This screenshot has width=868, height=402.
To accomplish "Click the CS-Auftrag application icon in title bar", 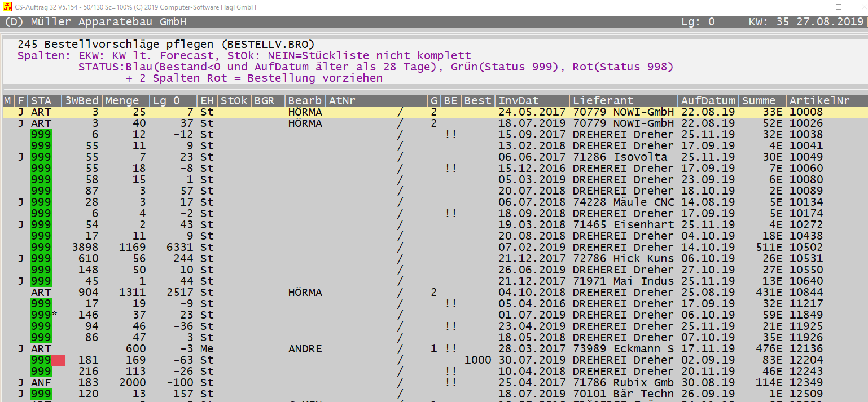I will pos(7,7).
